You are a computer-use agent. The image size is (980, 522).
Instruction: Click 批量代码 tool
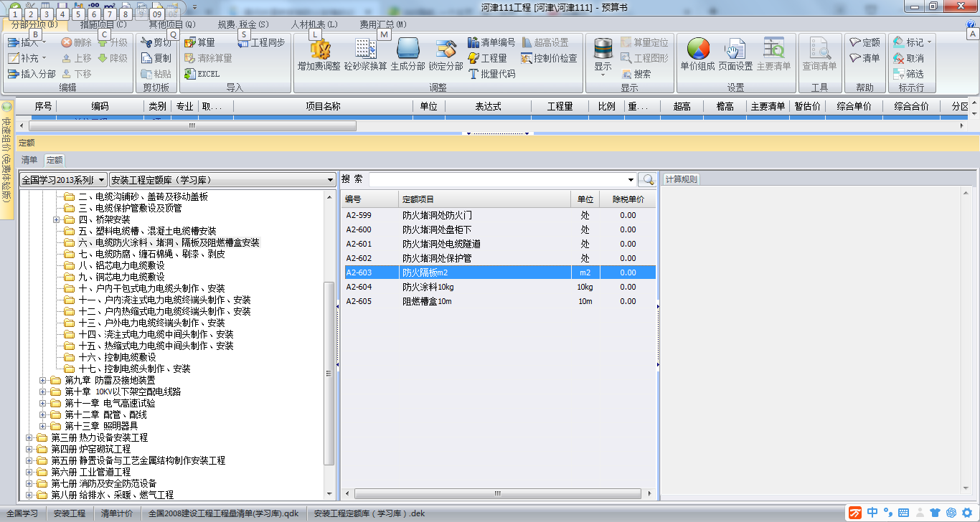pyautogui.click(x=491, y=74)
